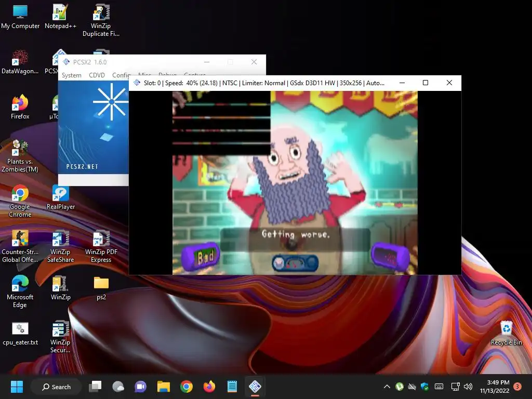Viewport: 532px width, 399px height.
Task: Open WinZip Secure Backup desktop icon
Action: pyautogui.click(x=60, y=337)
